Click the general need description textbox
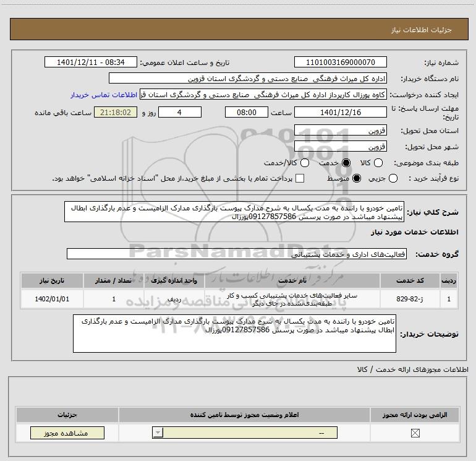The width and height of the screenshot is (476, 461). pos(234,212)
